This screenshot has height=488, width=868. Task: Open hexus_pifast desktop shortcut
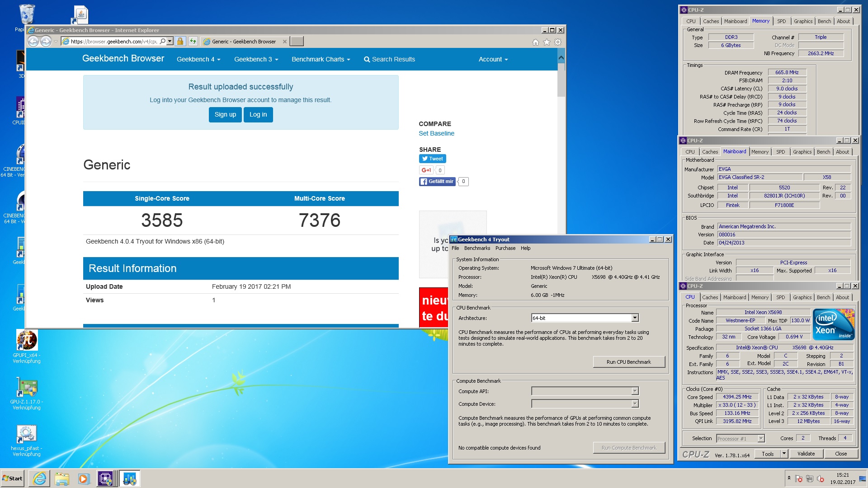[27, 440]
